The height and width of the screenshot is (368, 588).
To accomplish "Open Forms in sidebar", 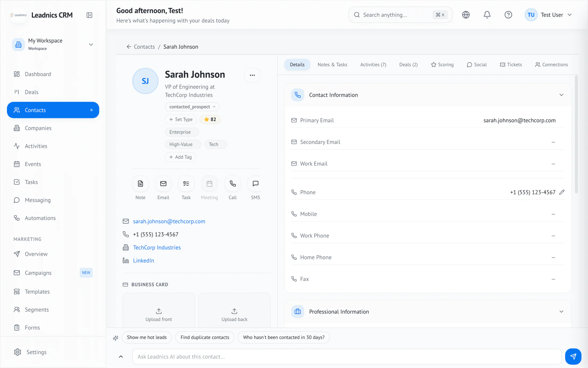I will click(53, 327).
